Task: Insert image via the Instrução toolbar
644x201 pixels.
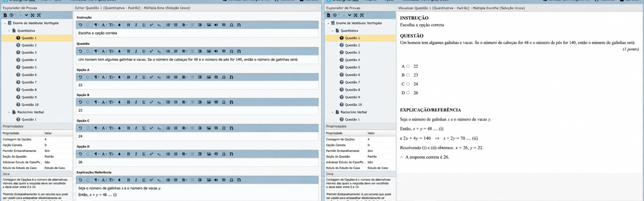Action: [209, 25]
